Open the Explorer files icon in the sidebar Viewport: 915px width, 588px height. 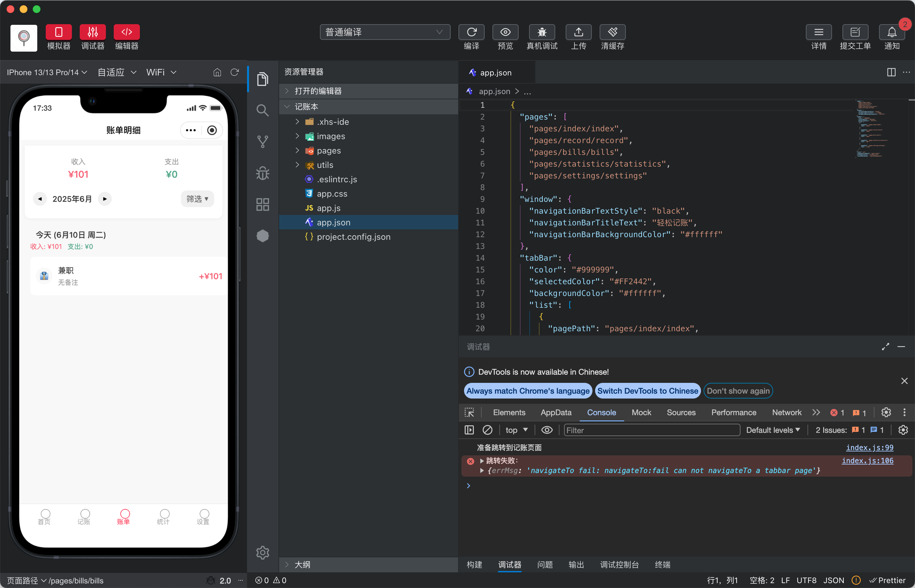(x=262, y=79)
